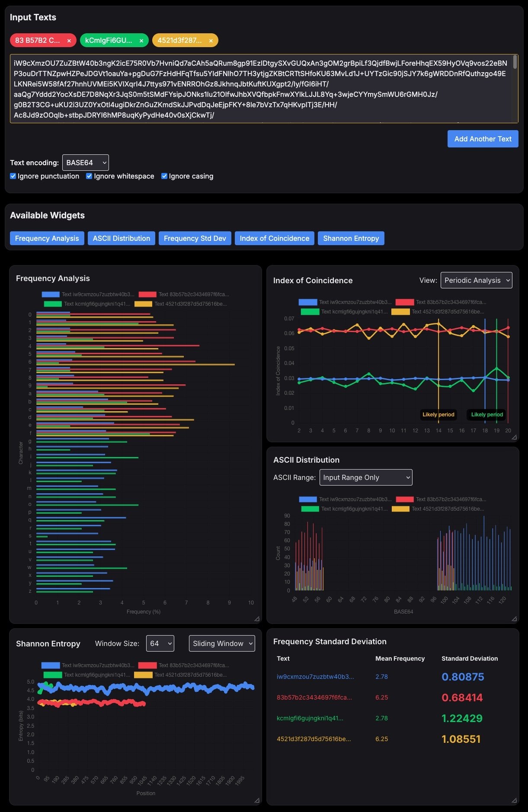The image size is (528, 812).
Task: Click the Frequency Analysis panel resize handle
Action: tap(257, 619)
